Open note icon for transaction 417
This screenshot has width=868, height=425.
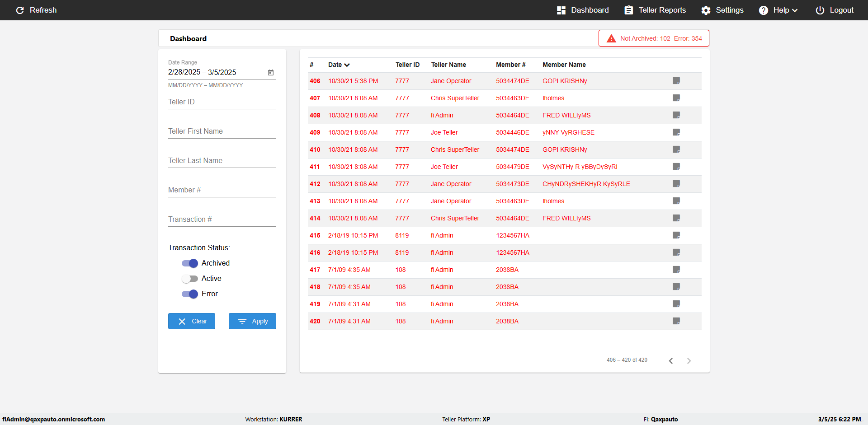(x=676, y=270)
